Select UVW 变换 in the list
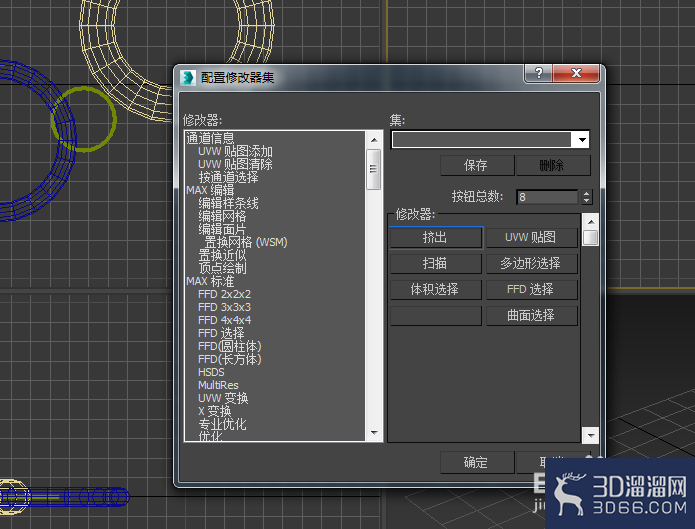The width and height of the screenshot is (695, 529). 223,398
